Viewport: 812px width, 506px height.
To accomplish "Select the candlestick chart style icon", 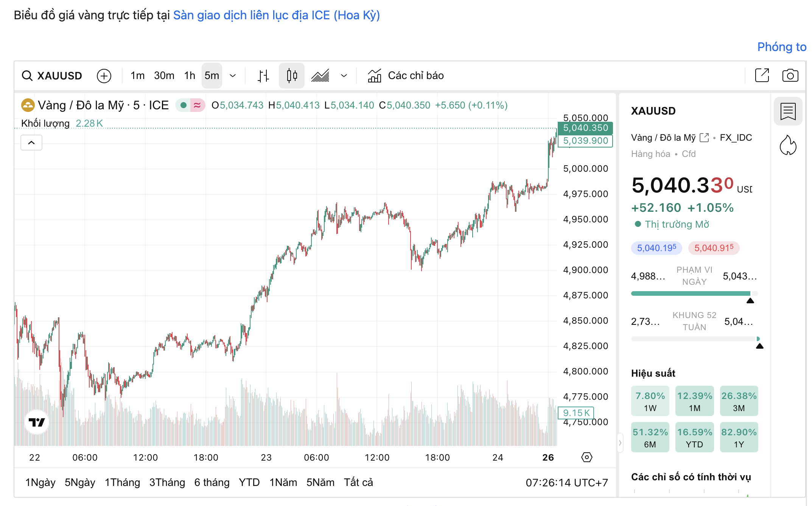I will click(x=292, y=76).
